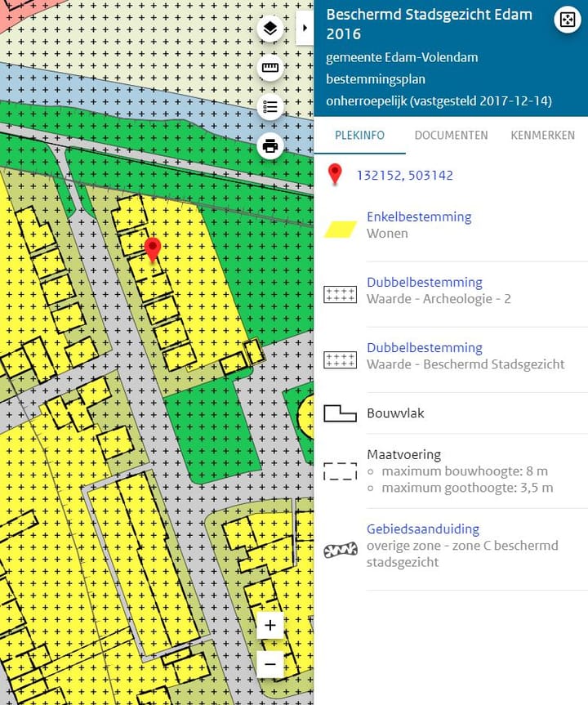Click the Gebiedsaanduiding link
Image resolution: width=588 pixels, height=705 pixels.
pos(422,529)
